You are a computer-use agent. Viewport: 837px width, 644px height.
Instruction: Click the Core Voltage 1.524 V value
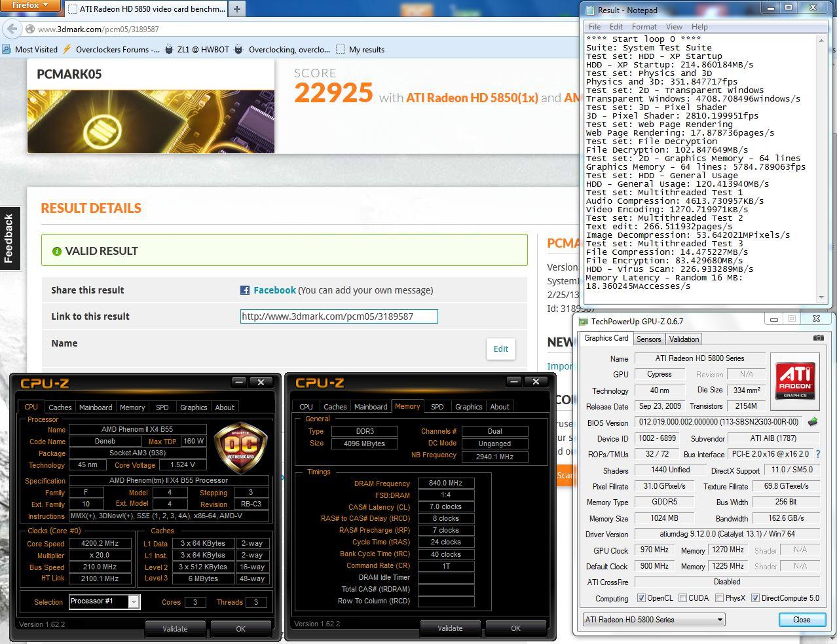[x=182, y=464]
